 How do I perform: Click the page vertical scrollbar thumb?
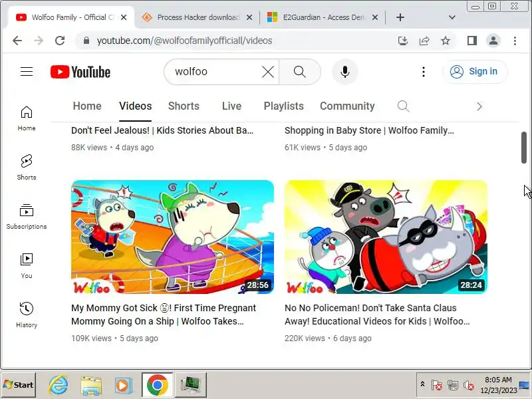(x=524, y=148)
